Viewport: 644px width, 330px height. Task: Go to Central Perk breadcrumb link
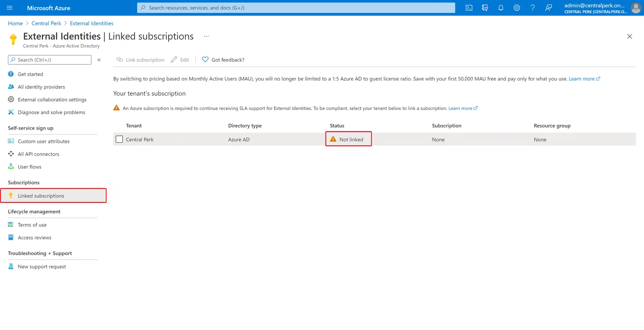46,23
